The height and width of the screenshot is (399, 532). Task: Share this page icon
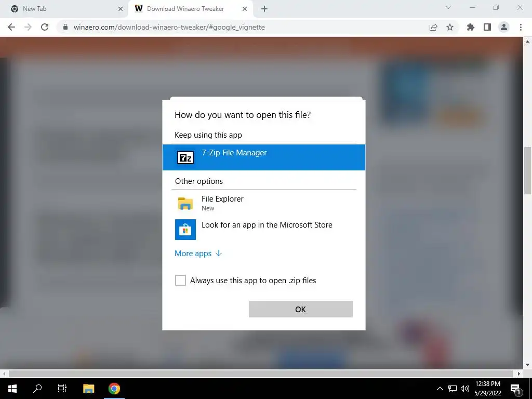tap(433, 27)
